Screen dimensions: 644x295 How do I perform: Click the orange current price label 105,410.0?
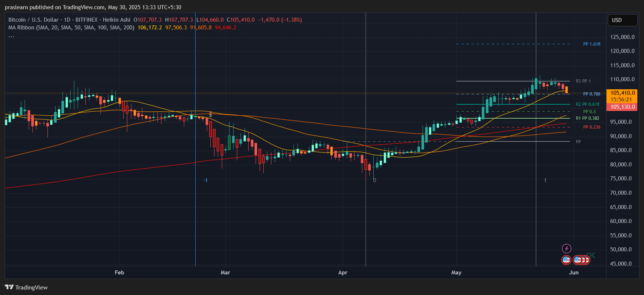tap(622, 93)
